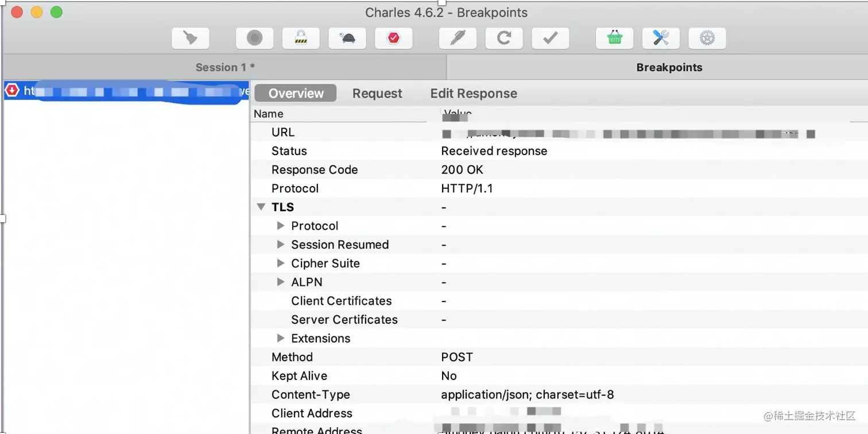The width and height of the screenshot is (868, 434).
Task: Open the Request tab
Action: 377,93
